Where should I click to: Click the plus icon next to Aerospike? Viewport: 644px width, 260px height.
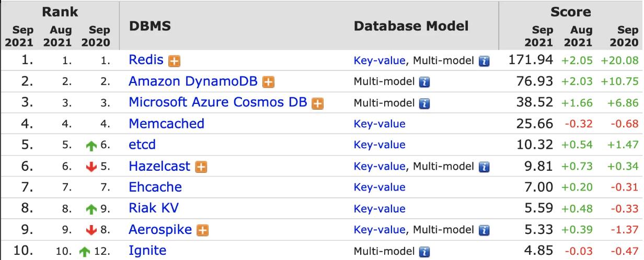point(202,230)
